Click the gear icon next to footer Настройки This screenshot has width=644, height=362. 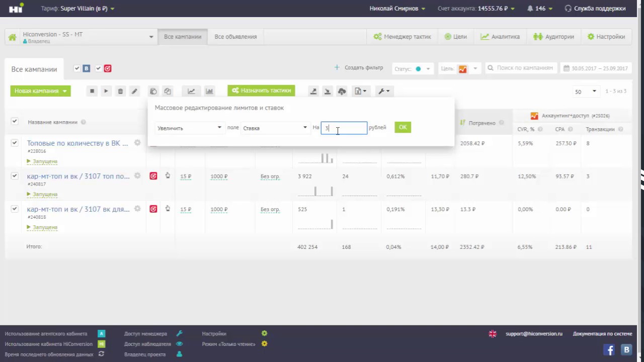pyautogui.click(x=265, y=333)
